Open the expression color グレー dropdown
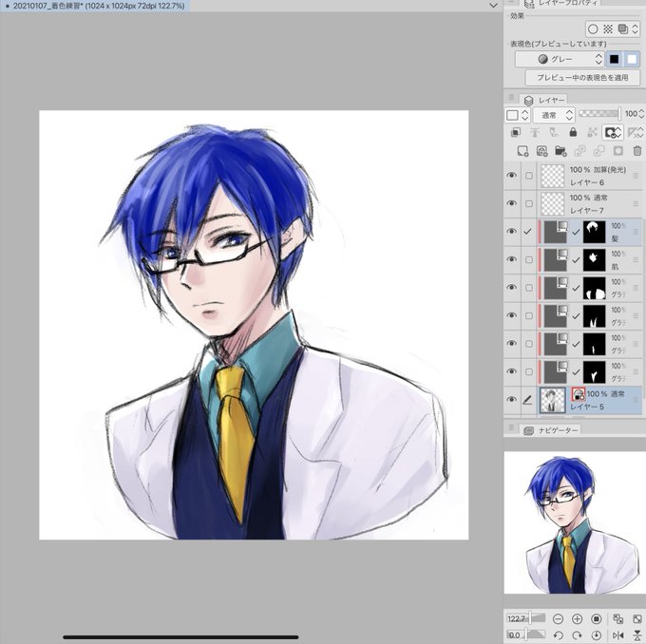Image resolution: width=646 pixels, height=644 pixels. pos(560,59)
